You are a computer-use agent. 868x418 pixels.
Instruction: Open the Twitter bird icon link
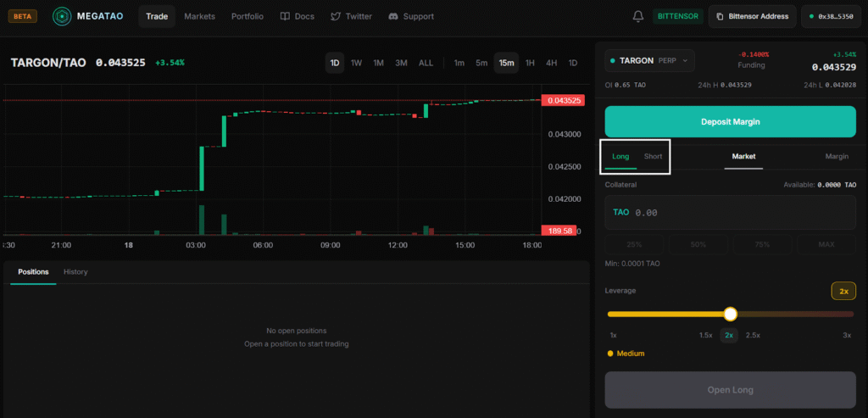tap(336, 16)
